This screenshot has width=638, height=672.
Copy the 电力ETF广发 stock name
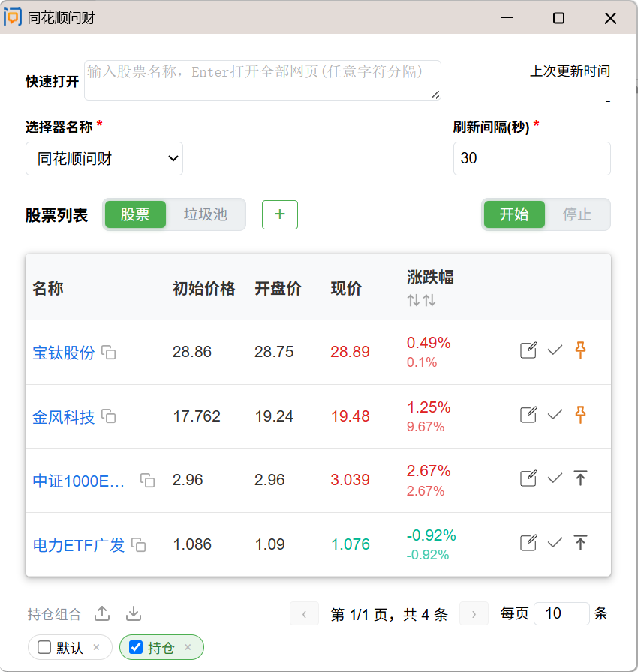(x=139, y=545)
